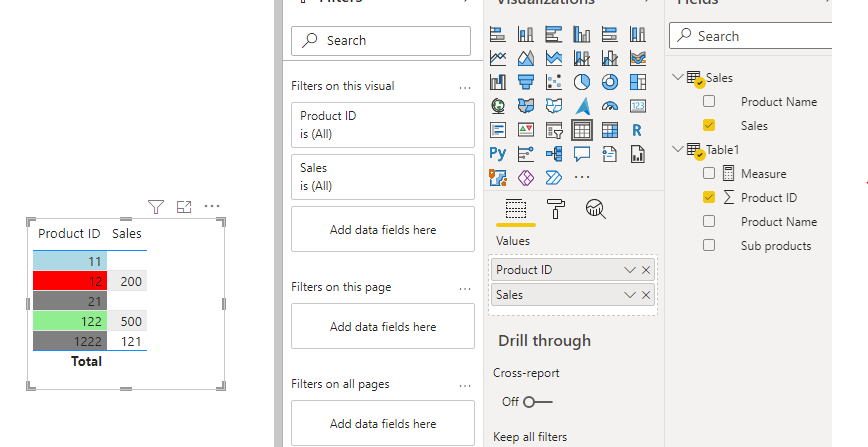Select the red cell with 12
Viewport: 868px width, 447px height.
pos(70,281)
